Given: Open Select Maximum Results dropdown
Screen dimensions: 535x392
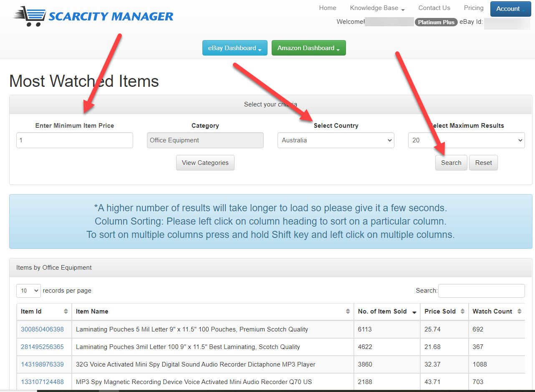Looking at the screenshot, I should [x=466, y=140].
